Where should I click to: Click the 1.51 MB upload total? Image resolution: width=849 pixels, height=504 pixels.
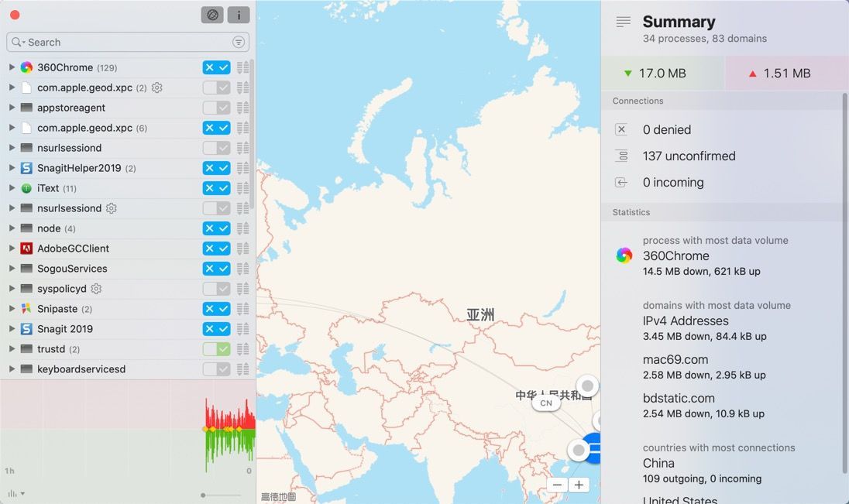(x=787, y=73)
